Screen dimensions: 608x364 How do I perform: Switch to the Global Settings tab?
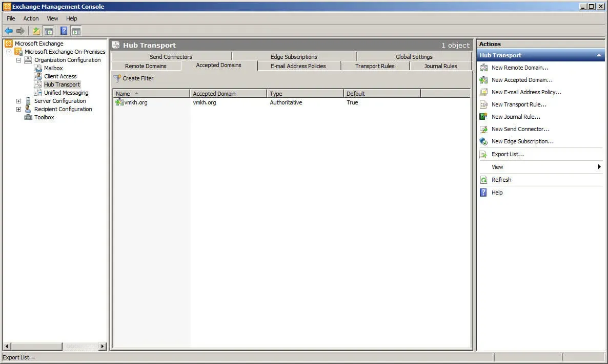[414, 56]
